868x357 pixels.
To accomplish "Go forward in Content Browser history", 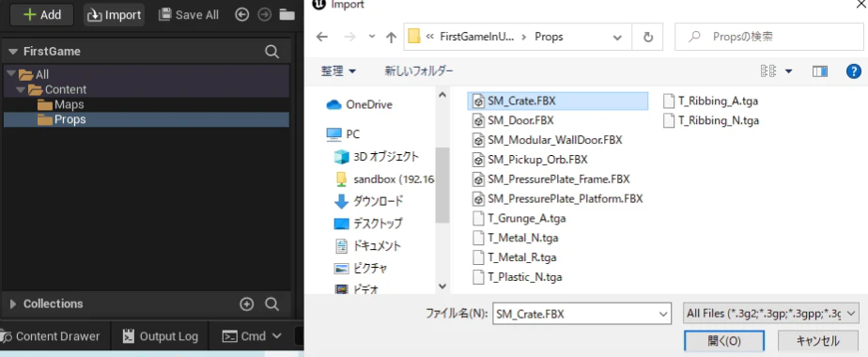I will 265,15.
